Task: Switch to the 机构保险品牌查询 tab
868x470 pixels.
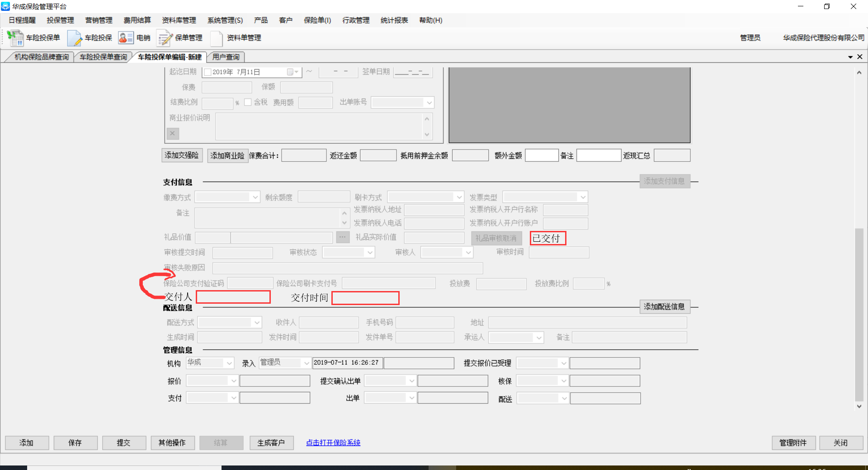Action: 42,57
